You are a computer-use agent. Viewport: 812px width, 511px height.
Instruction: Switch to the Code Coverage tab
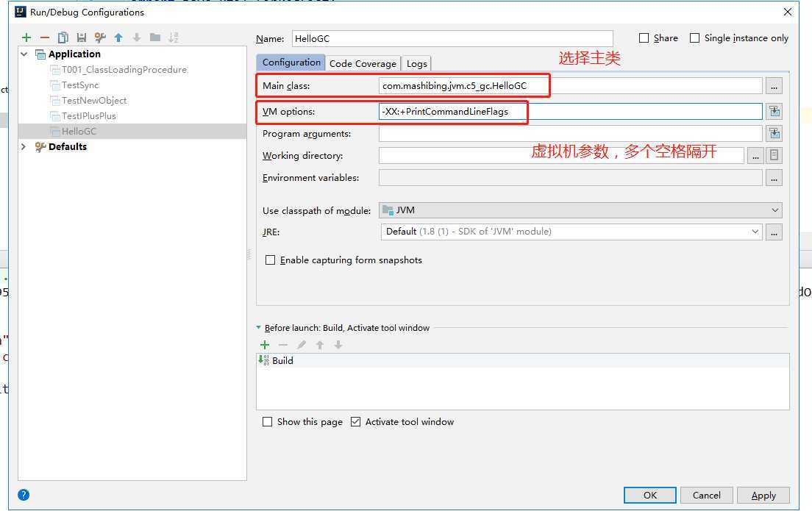[x=363, y=63]
